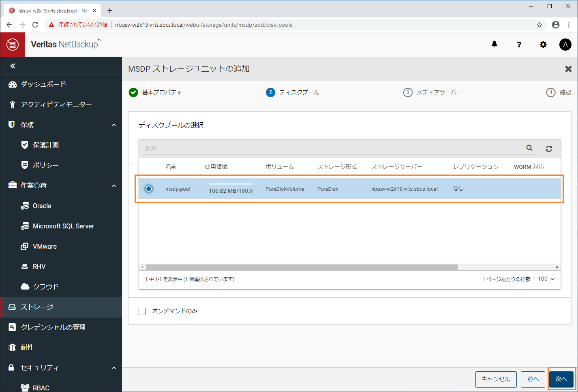Viewport: 578px width, 392px height.
Task: Click the PureDiskVolume cell
Action: [x=285, y=189]
